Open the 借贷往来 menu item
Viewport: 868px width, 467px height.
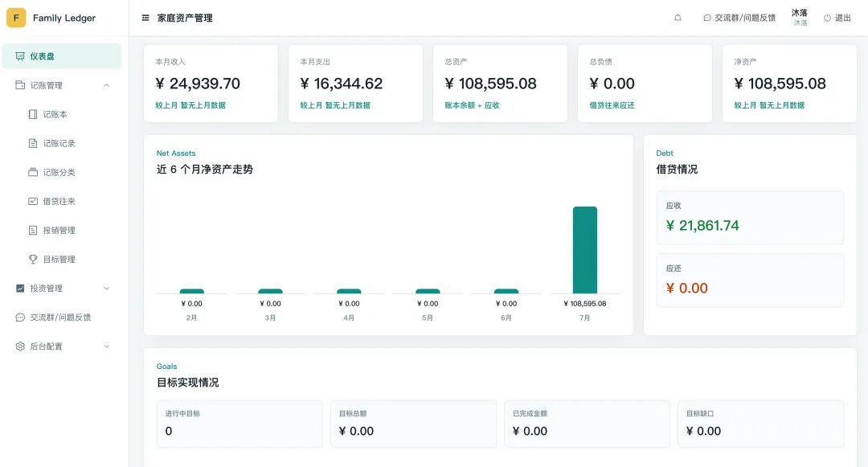61,202
